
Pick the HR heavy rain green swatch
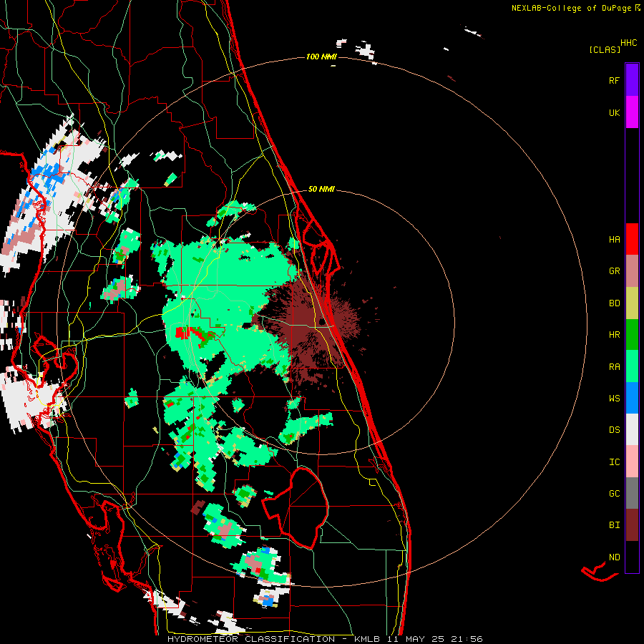click(632, 334)
